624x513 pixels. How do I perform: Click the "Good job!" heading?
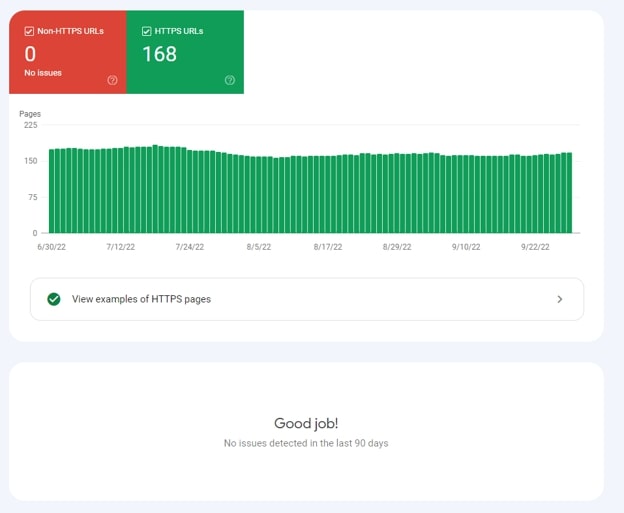pyautogui.click(x=306, y=423)
